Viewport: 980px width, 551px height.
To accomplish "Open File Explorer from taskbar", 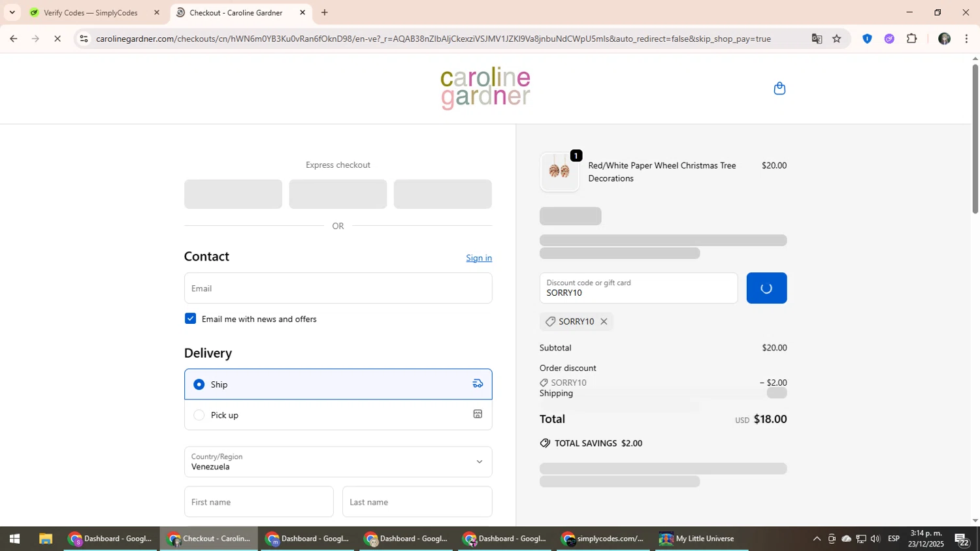I will point(45,539).
